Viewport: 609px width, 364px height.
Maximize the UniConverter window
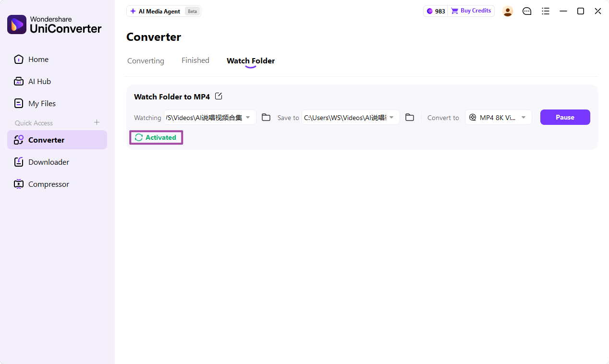pos(581,11)
